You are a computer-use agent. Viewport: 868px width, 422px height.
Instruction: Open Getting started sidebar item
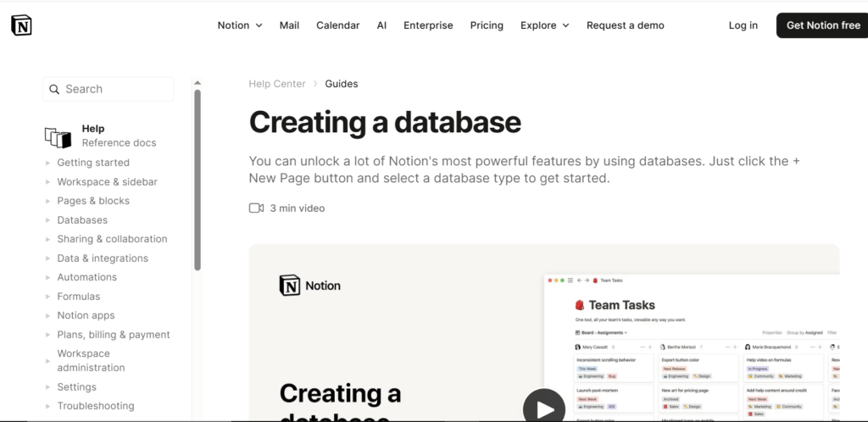coord(93,163)
